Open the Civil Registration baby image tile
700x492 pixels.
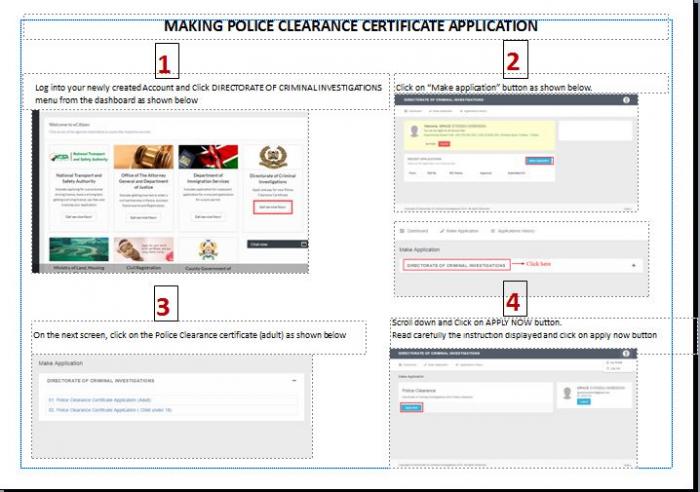[x=143, y=249]
